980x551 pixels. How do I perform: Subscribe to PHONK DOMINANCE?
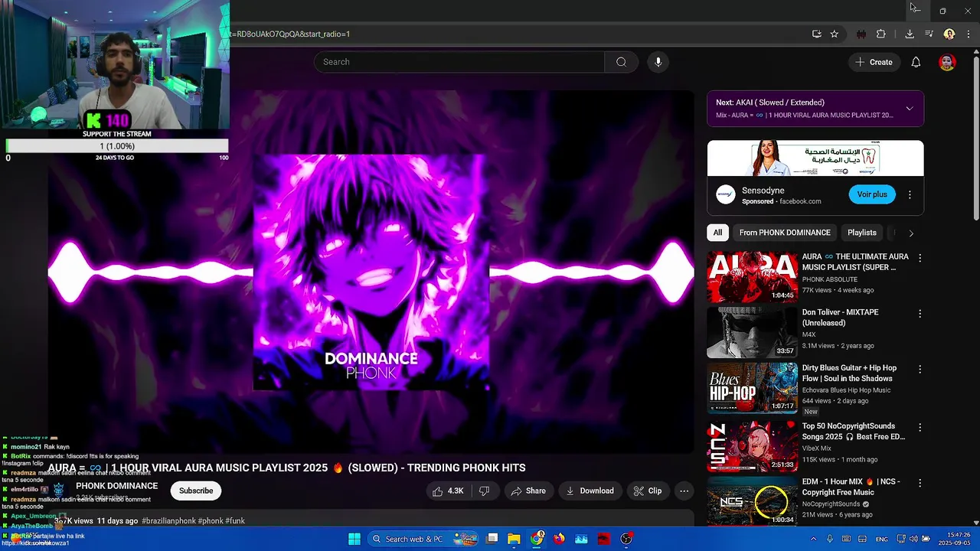pyautogui.click(x=196, y=491)
